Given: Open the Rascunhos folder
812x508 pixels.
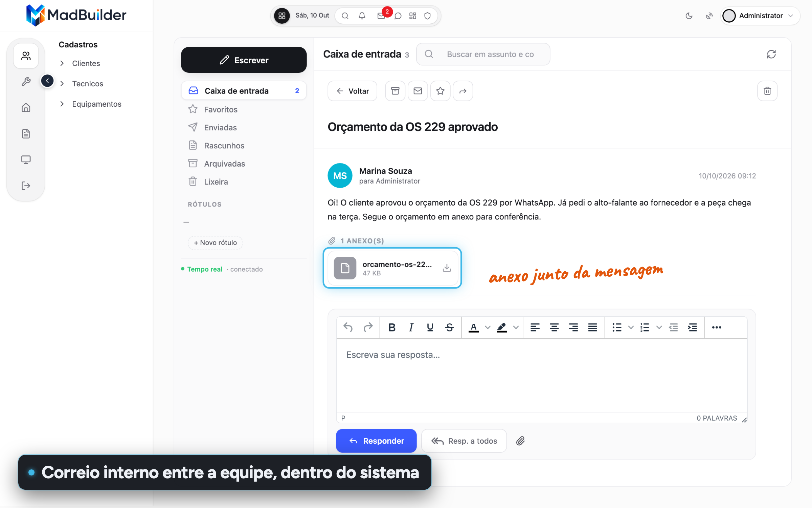Looking at the screenshot, I should tap(244, 146).
